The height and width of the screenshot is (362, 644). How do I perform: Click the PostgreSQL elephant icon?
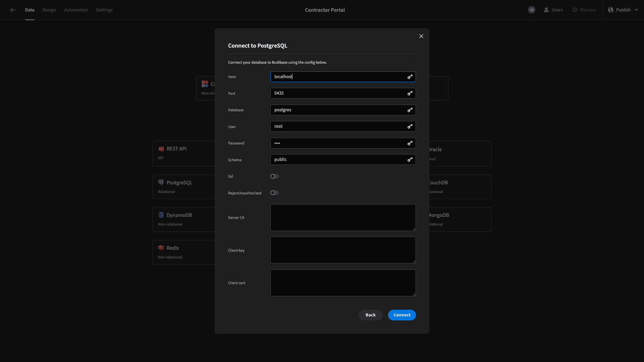coord(161,183)
